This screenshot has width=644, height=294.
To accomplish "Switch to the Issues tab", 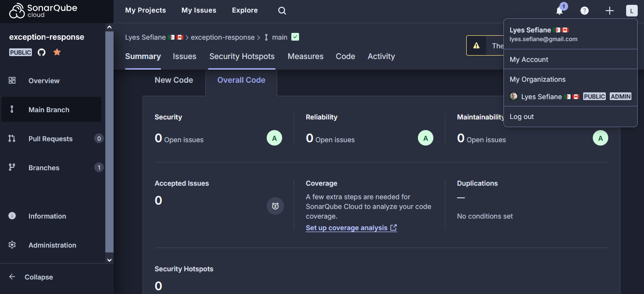I will 185,56.
